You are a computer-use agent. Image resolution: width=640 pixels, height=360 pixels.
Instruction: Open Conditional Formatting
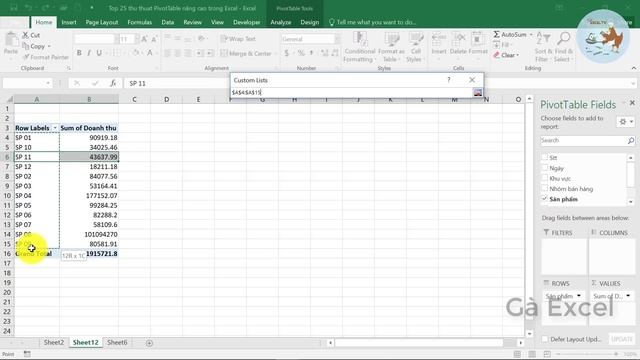(359, 47)
